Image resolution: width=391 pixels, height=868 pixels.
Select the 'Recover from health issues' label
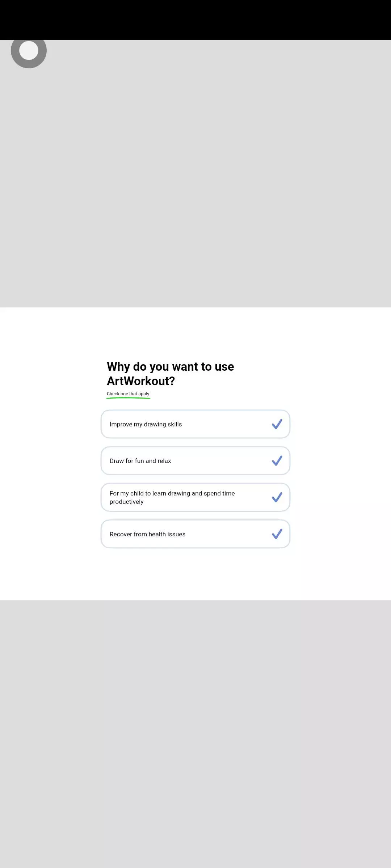pos(147,534)
